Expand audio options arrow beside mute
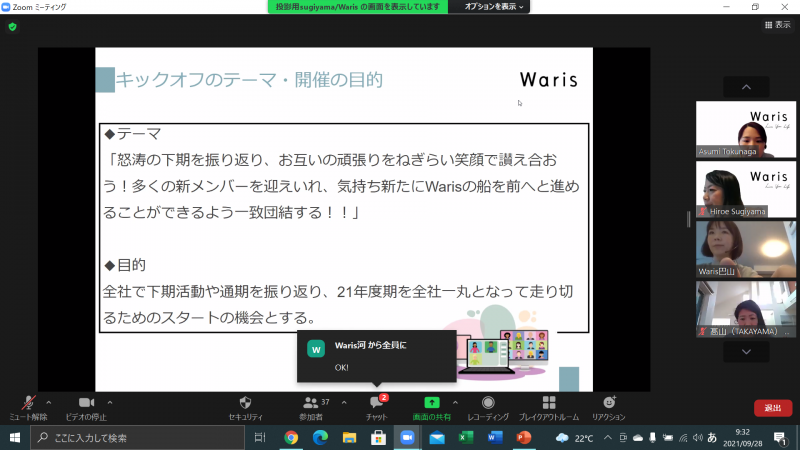 click(48, 403)
